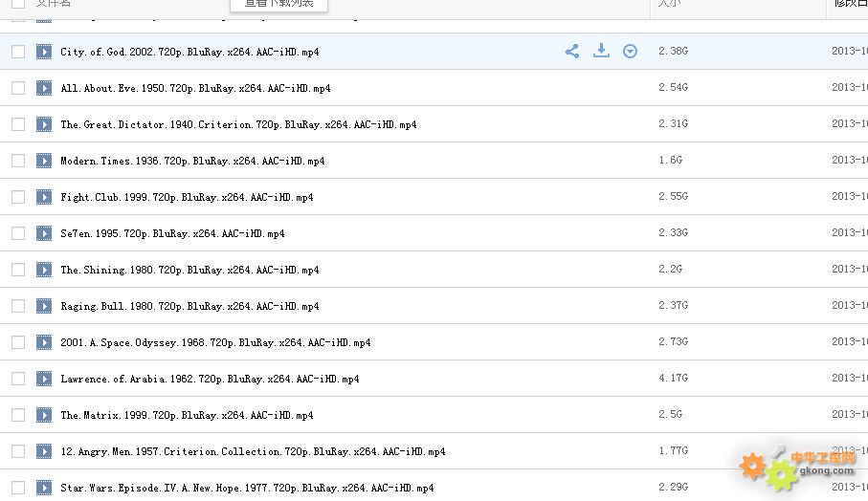Tick checkbox for 2001.A.Space.Odyssey.1968

click(18, 343)
